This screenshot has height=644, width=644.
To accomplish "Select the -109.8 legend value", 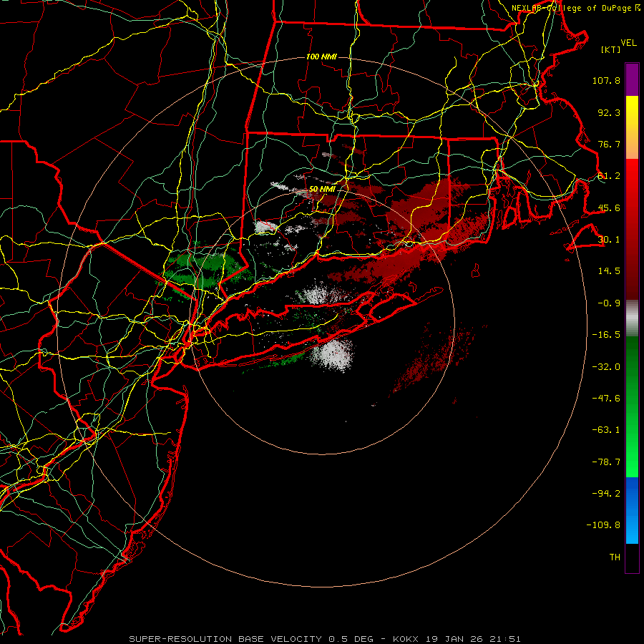I will [x=604, y=525].
